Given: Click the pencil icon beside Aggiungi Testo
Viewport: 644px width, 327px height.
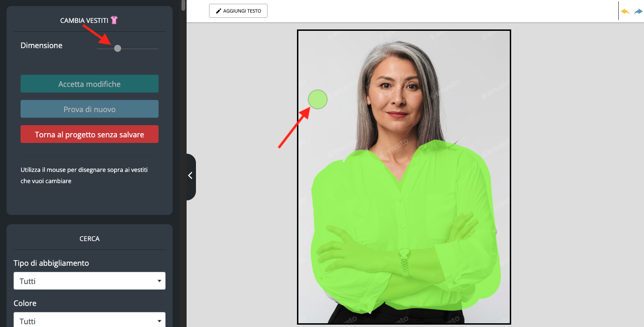Looking at the screenshot, I should tap(218, 11).
